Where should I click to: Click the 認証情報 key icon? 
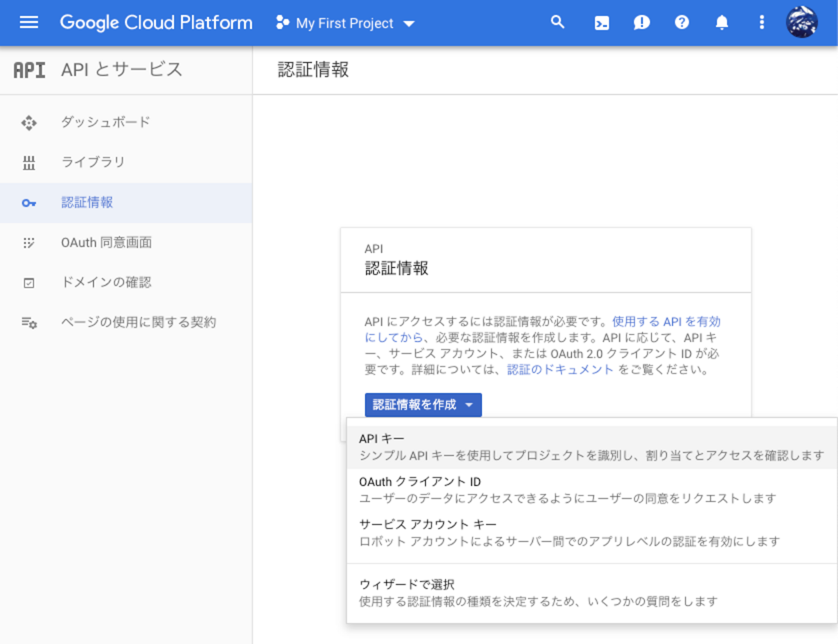29,203
